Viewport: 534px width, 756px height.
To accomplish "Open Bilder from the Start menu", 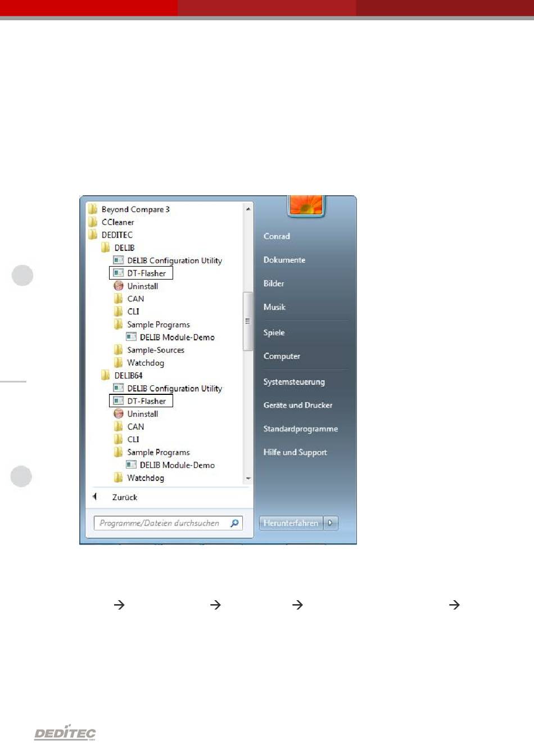I will pos(274,283).
